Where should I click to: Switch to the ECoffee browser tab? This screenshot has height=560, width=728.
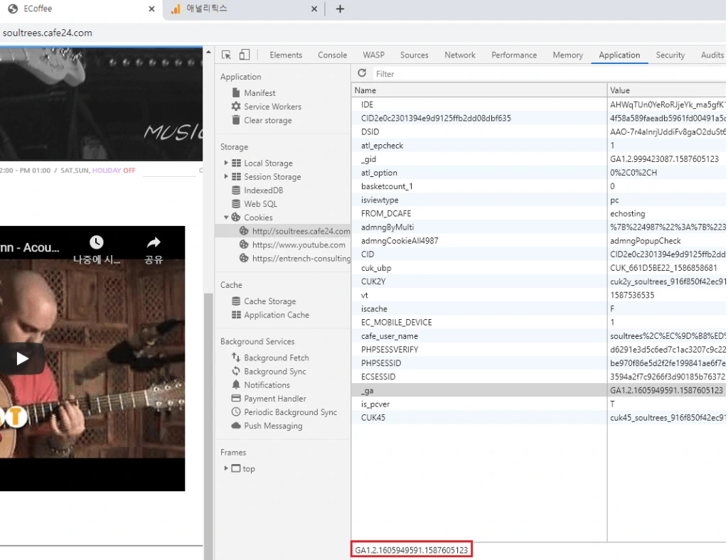(x=81, y=9)
